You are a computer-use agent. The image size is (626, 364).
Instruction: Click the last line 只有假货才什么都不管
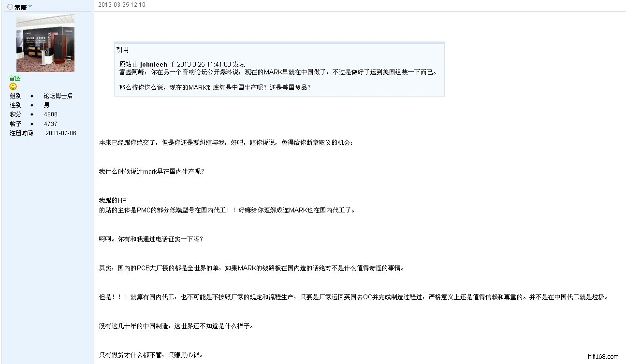point(151,355)
